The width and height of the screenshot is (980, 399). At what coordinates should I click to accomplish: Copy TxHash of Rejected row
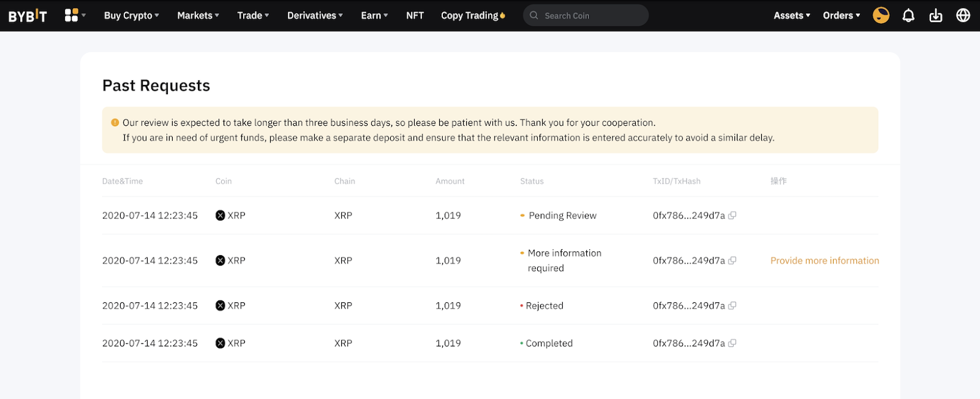pyautogui.click(x=732, y=305)
